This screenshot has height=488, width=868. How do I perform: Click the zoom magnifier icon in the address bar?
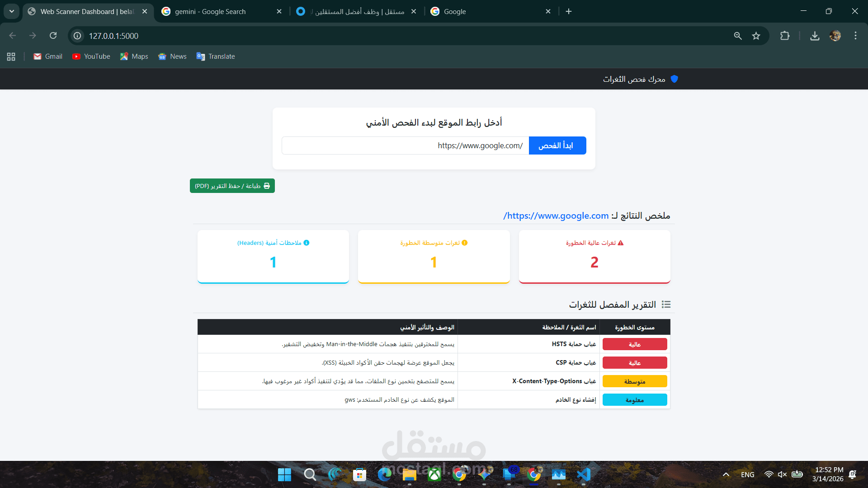pos(738,36)
